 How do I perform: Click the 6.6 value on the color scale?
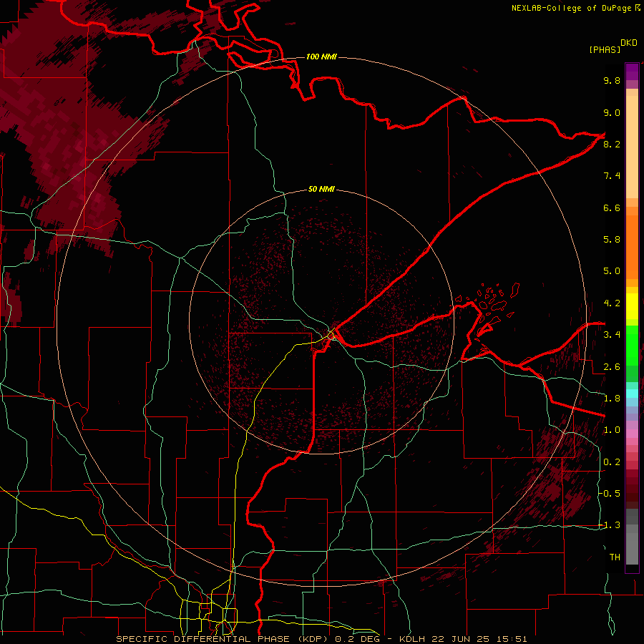612,208
